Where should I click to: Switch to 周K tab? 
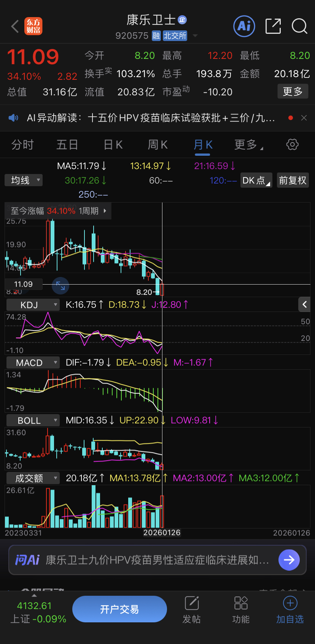157,145
